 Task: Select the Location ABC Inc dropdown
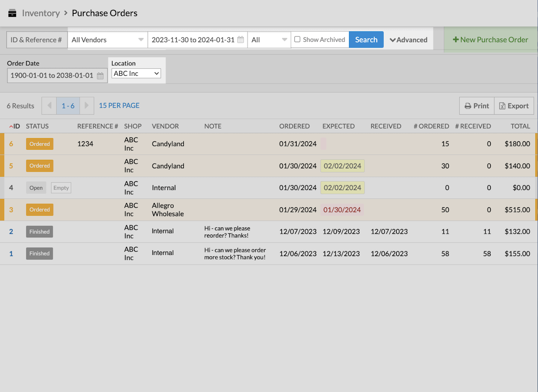click(136, 74)
